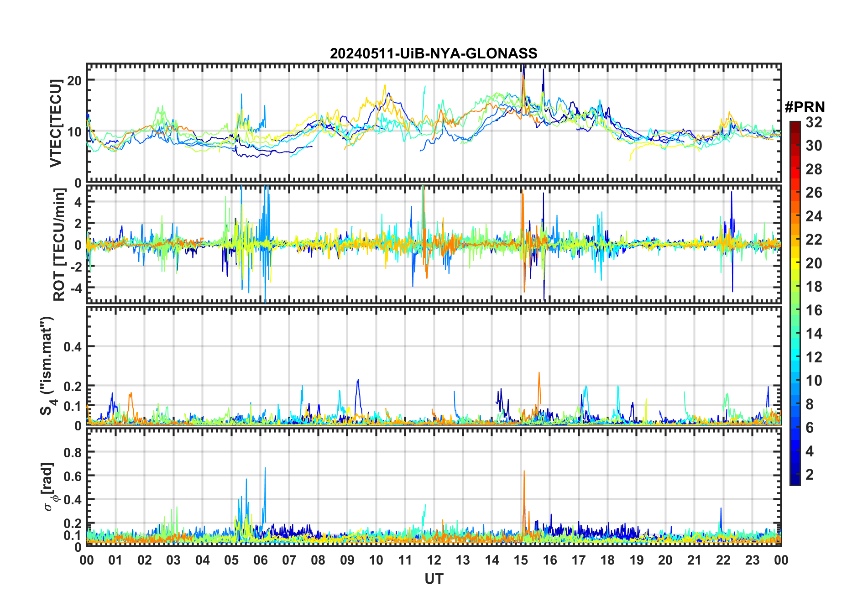Click the colorbar tick label 16
868x607 pixels.
[x=814, y=310]
